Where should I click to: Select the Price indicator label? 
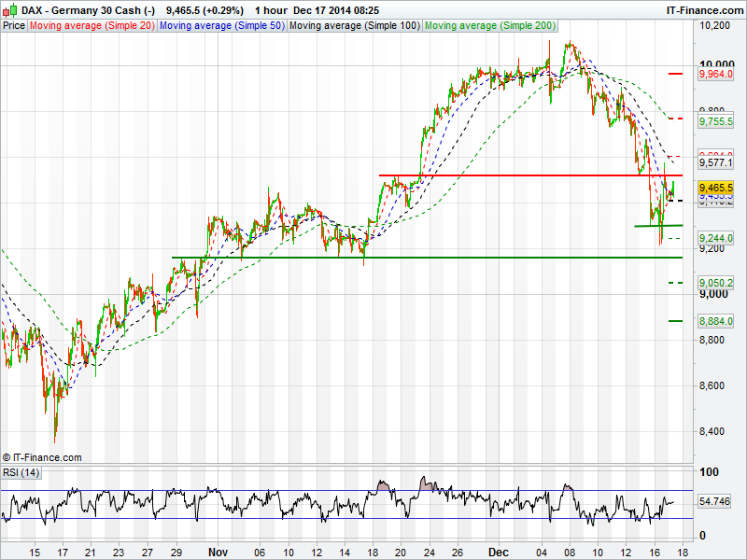[x=14, y=26]
